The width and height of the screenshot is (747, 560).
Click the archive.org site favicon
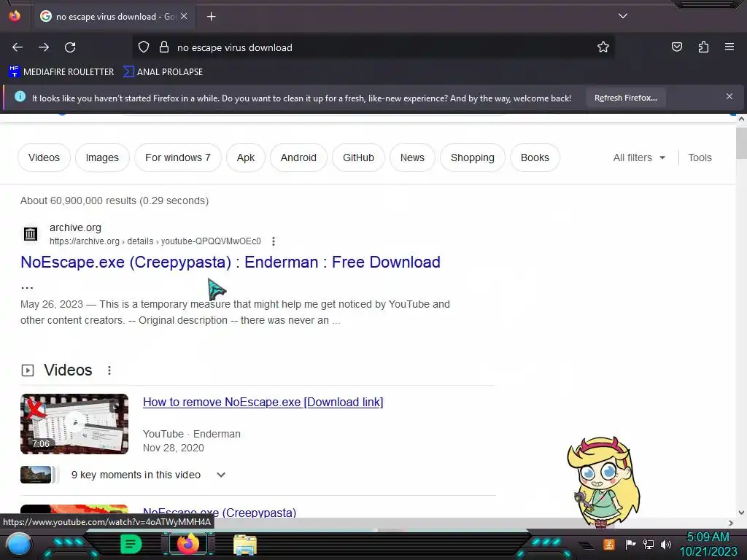tap(31, 234)
